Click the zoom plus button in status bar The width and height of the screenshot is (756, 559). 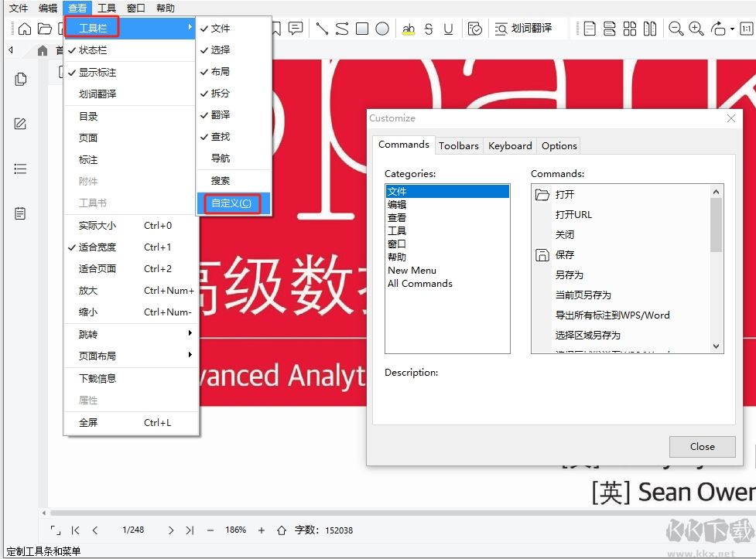coord(260,530)
